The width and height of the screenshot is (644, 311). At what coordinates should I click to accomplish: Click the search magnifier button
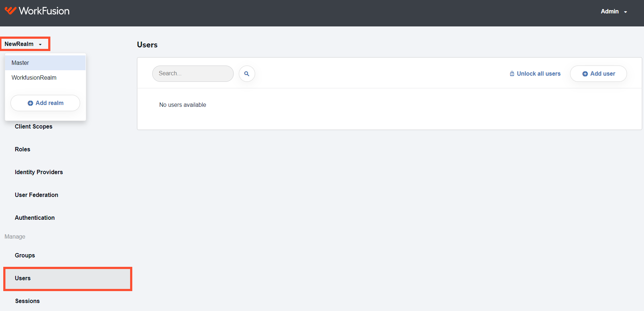click(247, 73)
